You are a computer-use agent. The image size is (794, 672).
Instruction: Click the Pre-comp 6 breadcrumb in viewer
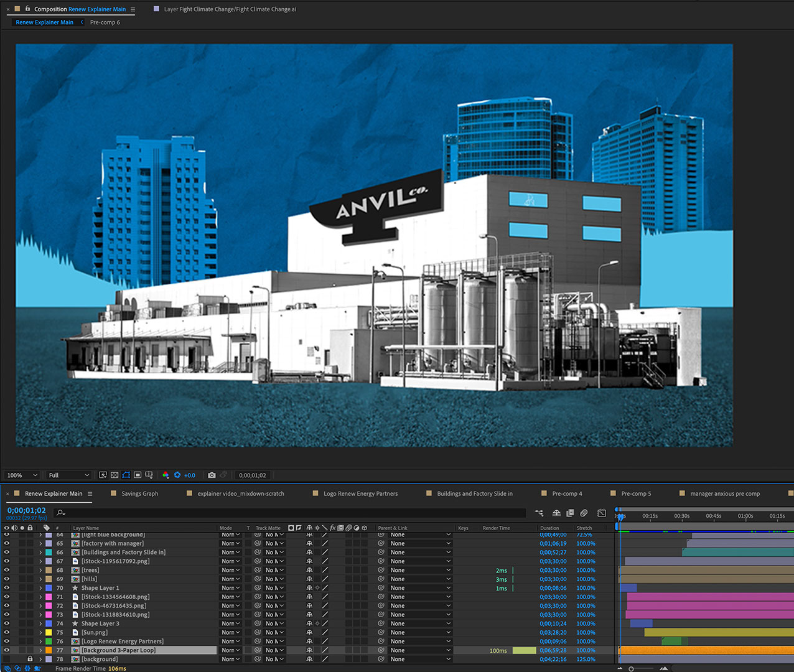click(105, 22)
